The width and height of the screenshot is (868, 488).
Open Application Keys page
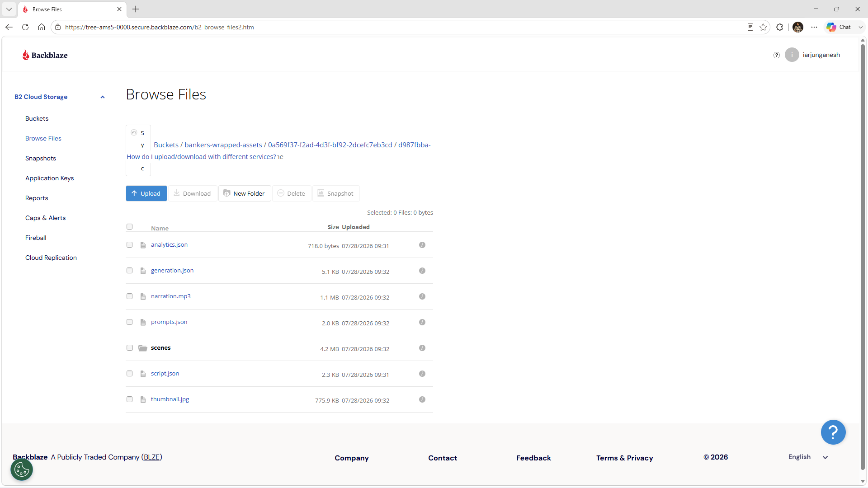coord(50,178)
